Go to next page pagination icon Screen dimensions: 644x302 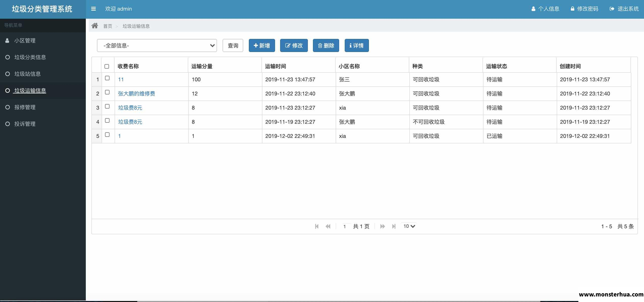tap(383, 226)
